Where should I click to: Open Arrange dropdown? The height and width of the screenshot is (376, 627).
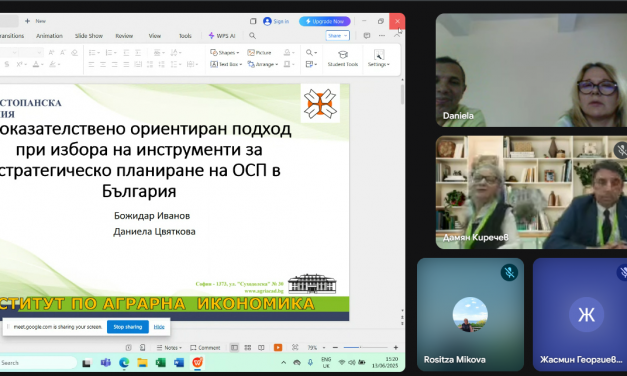(262, 64)
